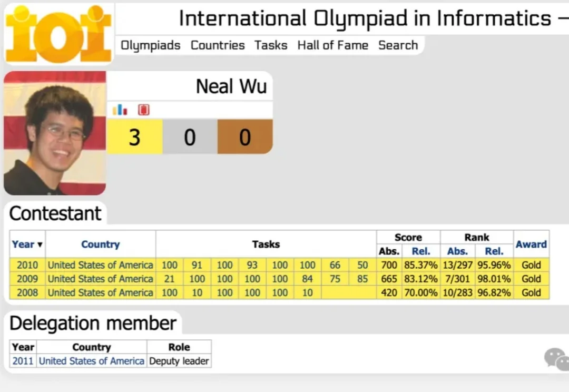Sort by the Award column header

coord(531,244)
